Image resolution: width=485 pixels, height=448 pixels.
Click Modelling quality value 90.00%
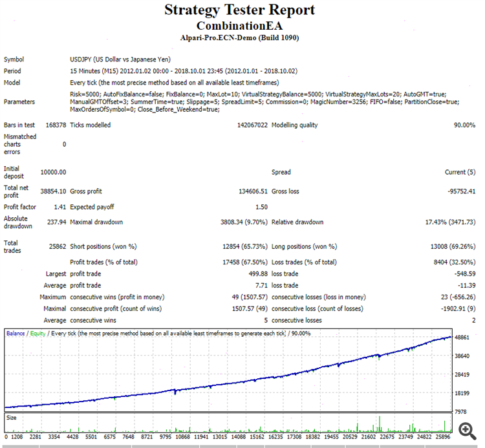464,125
